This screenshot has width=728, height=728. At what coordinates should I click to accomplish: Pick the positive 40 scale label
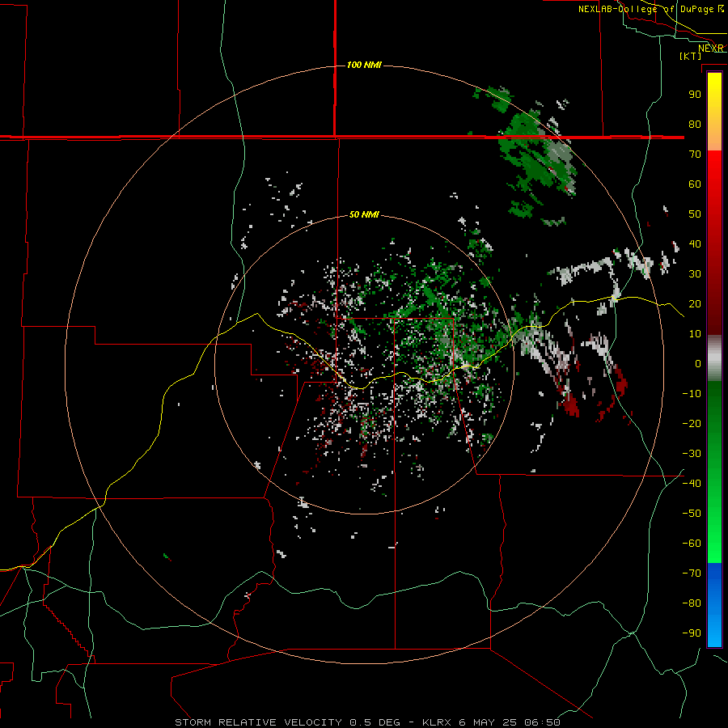(695, 244)
